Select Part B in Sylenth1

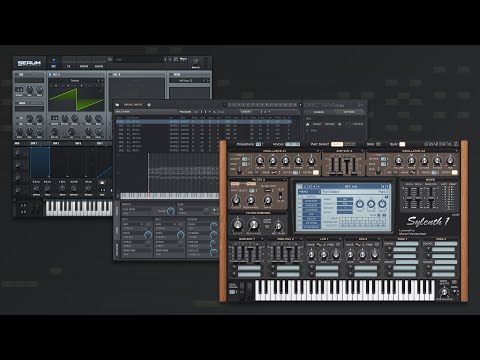click(350, 144)
